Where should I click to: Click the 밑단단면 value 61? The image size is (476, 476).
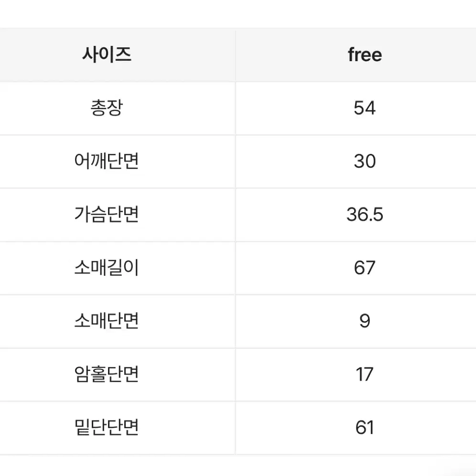[x=365, y=427]
